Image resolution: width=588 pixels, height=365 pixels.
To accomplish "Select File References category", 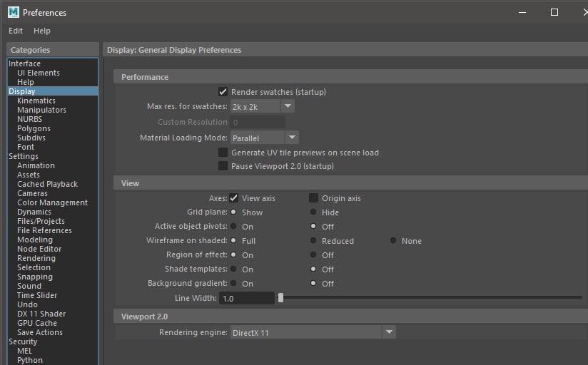I will click(x=53, y=230).
